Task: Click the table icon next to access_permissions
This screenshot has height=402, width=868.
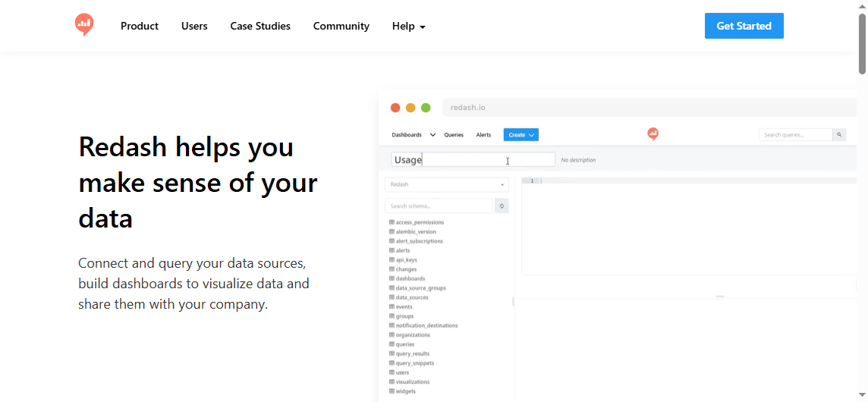Action: click(x=392, y=222)
